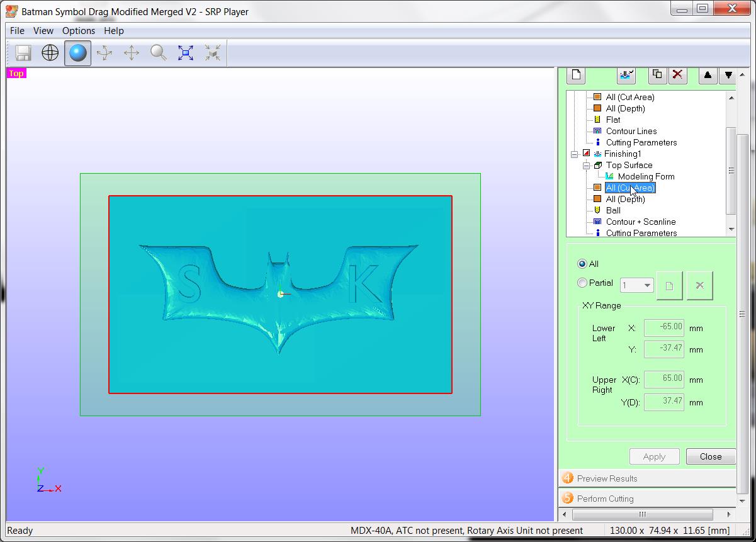Select the Contour Lines tree item

pyautogui.click(x=631, y=131)
